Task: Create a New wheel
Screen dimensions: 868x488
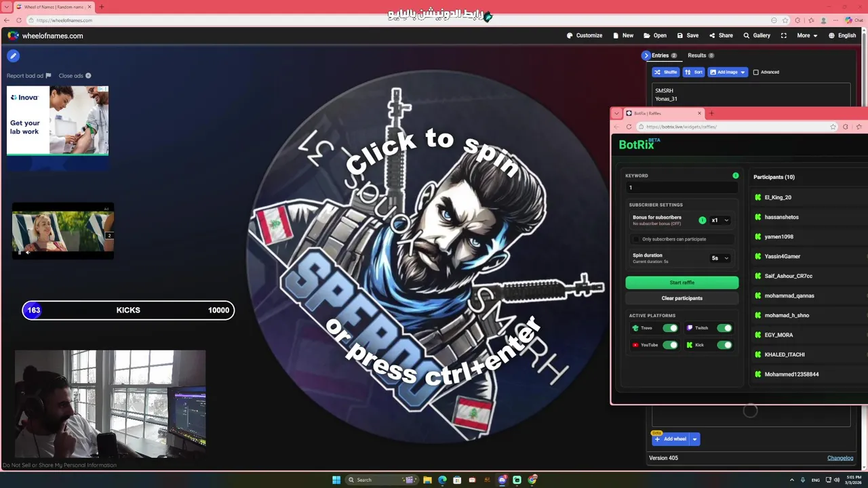Action: pos(623,35)
